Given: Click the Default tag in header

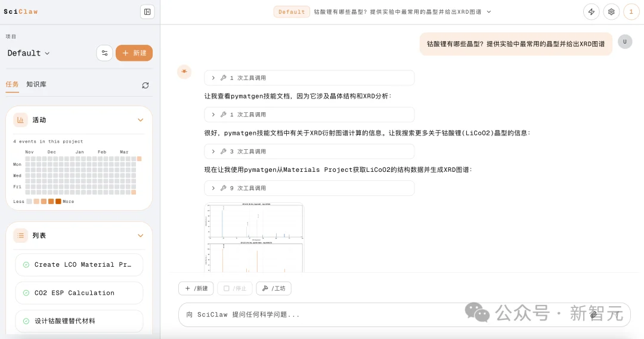Looking at the screenshot, I should [x=292, y=12].
